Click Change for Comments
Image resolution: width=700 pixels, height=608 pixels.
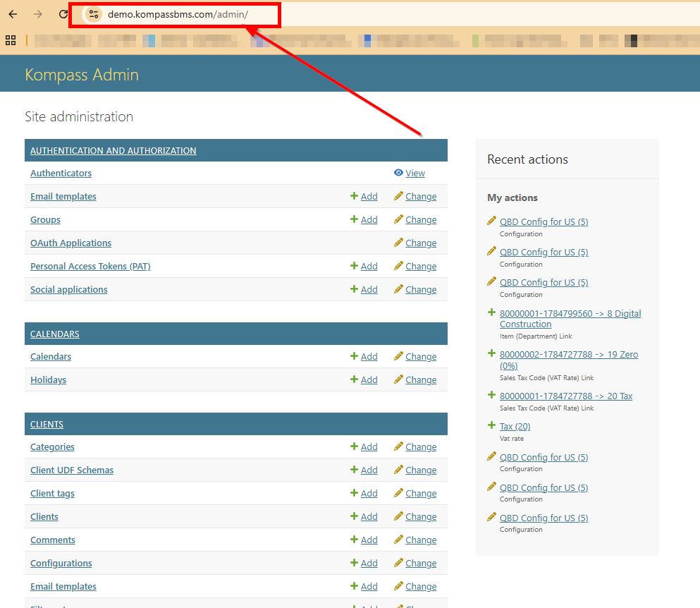coord(415,540)
